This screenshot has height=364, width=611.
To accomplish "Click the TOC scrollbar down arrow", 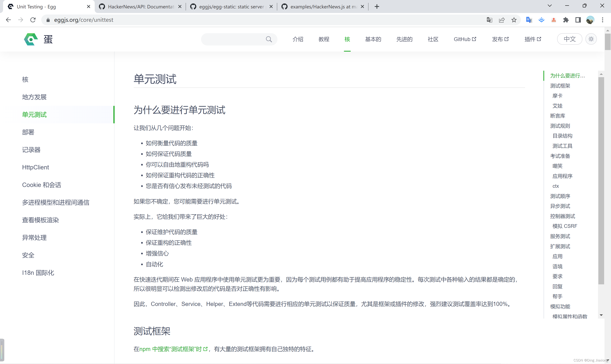I will [601, 315].
